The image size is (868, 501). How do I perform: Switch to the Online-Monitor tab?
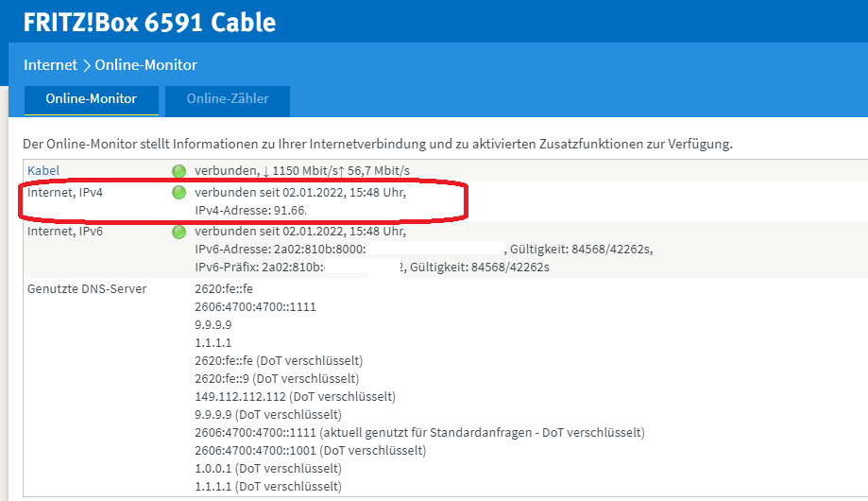click(x=92, y=100)
